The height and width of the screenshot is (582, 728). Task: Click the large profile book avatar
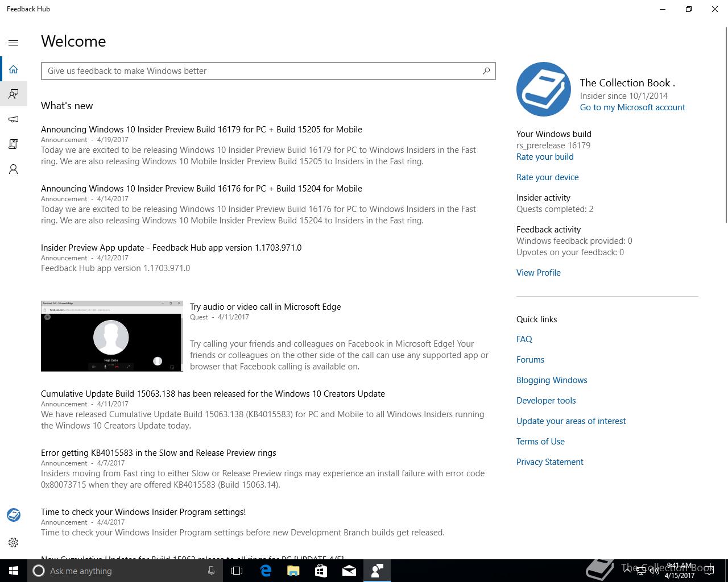click(544, 89)
